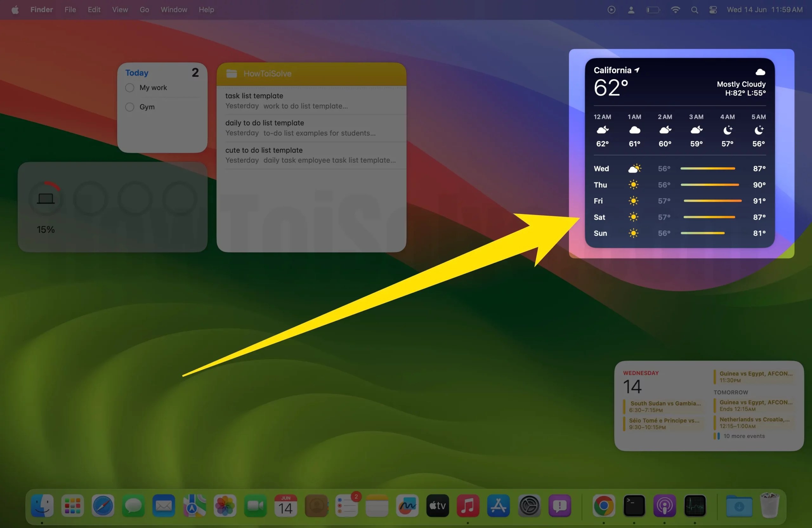Image resolution: width=812 pixels, height=528 pixels.
Task: Expand "10 more events" in the Calendar widget
Action: (x=744, y=436)
